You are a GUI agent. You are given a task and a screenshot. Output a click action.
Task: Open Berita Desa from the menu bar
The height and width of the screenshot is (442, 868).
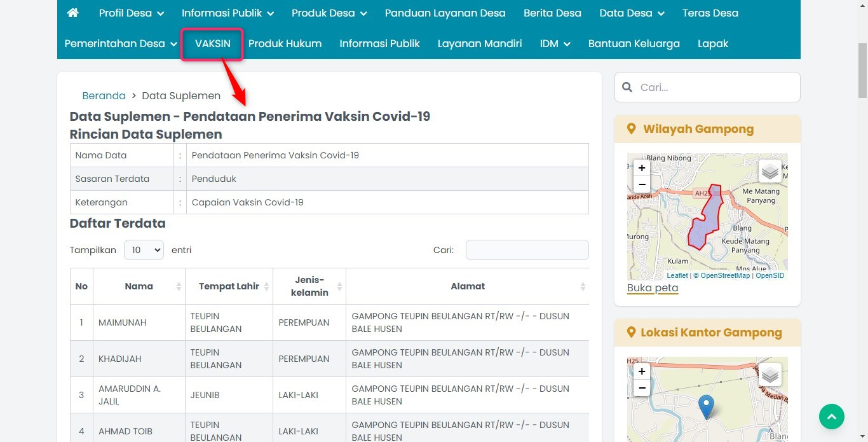(x=552, y=13)
